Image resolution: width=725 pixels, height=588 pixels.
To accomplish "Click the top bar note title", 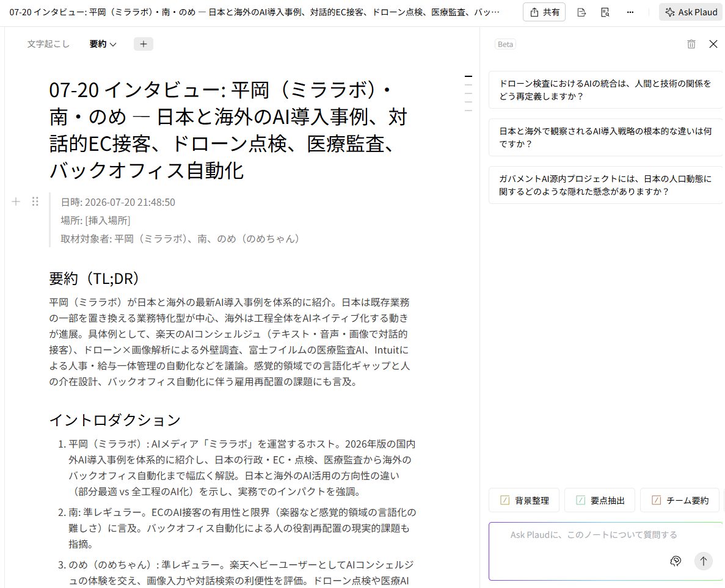I will 254,12.
